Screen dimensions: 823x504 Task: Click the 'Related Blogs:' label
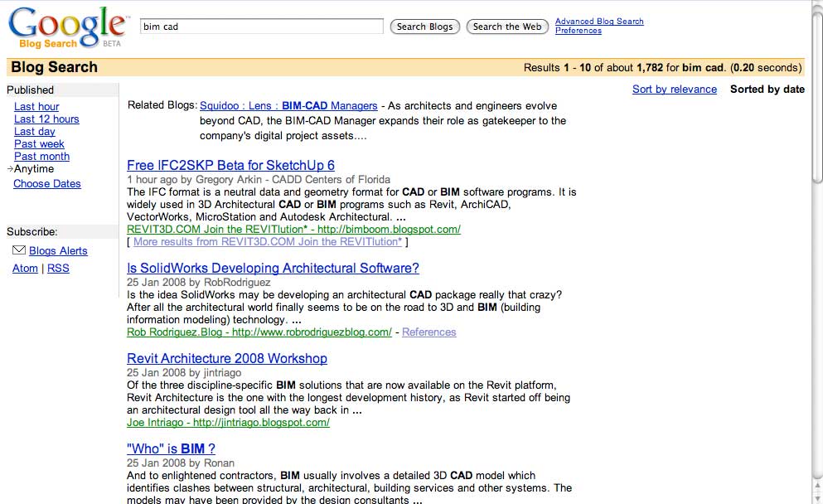click(162, 105)
